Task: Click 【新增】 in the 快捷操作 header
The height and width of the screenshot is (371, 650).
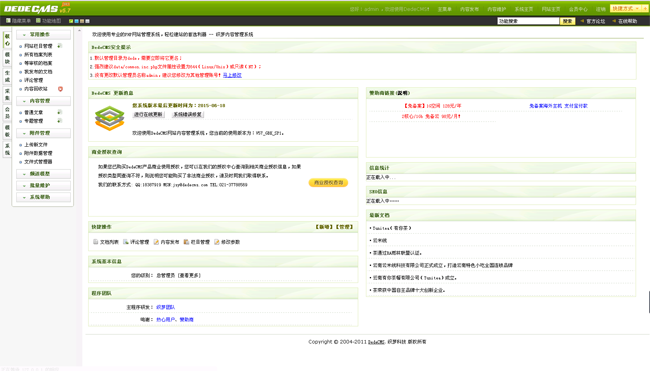Action: tap(324, 227)
